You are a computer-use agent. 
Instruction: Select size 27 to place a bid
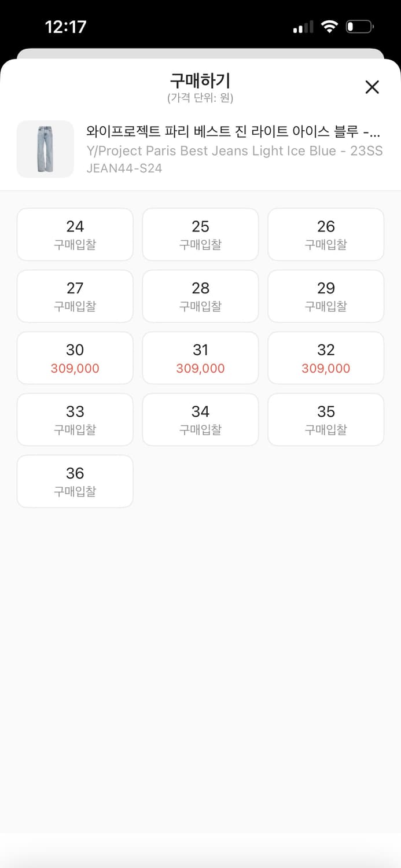click(75, 296)
